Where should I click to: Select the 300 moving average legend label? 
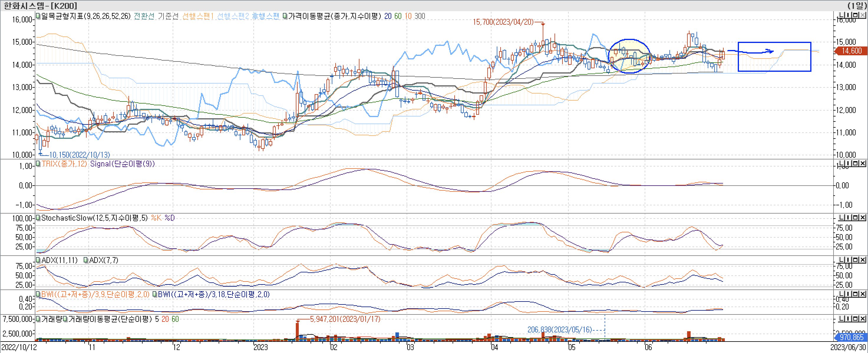coord(420,16)
